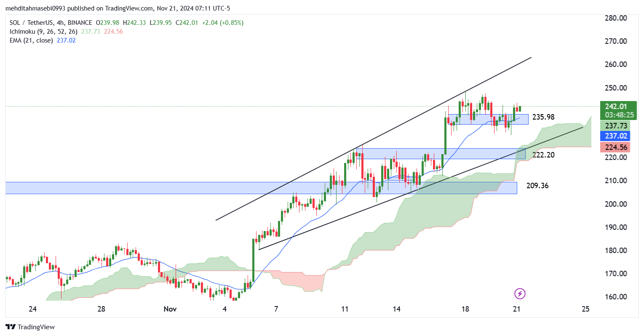Image resolution: width=644 pixels, height=336 pixels.
Task: Click the 270.00 price axis label
Action: (x=616, y=41)
